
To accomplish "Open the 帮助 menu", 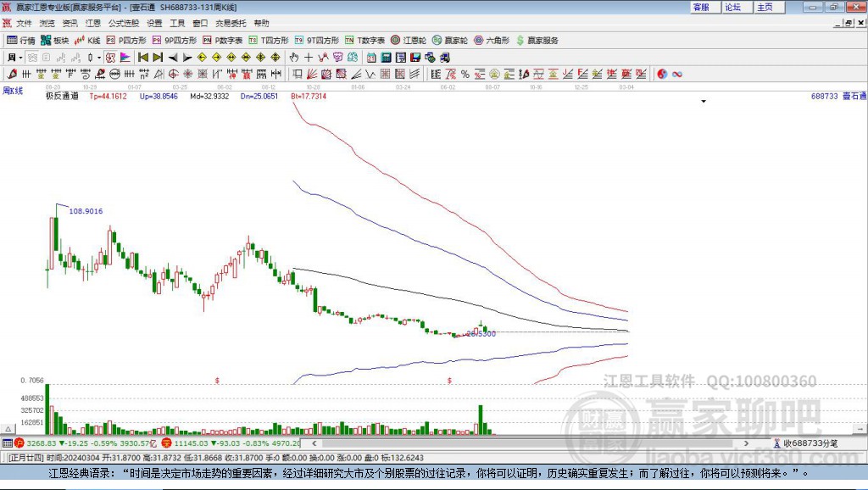I will click(x=261, y=23).
